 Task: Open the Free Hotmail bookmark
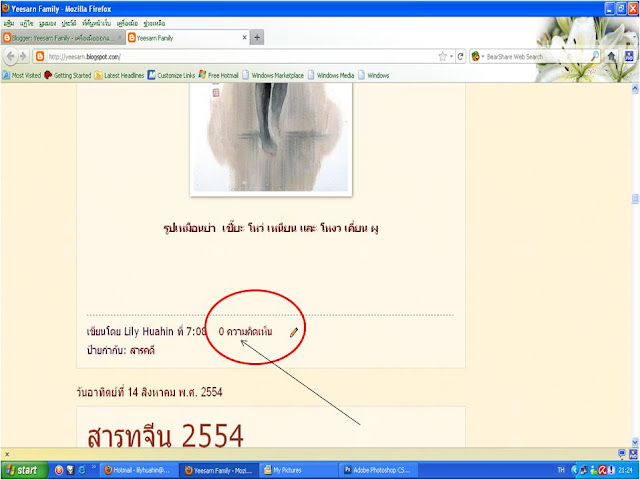click(x=218, y=75)
